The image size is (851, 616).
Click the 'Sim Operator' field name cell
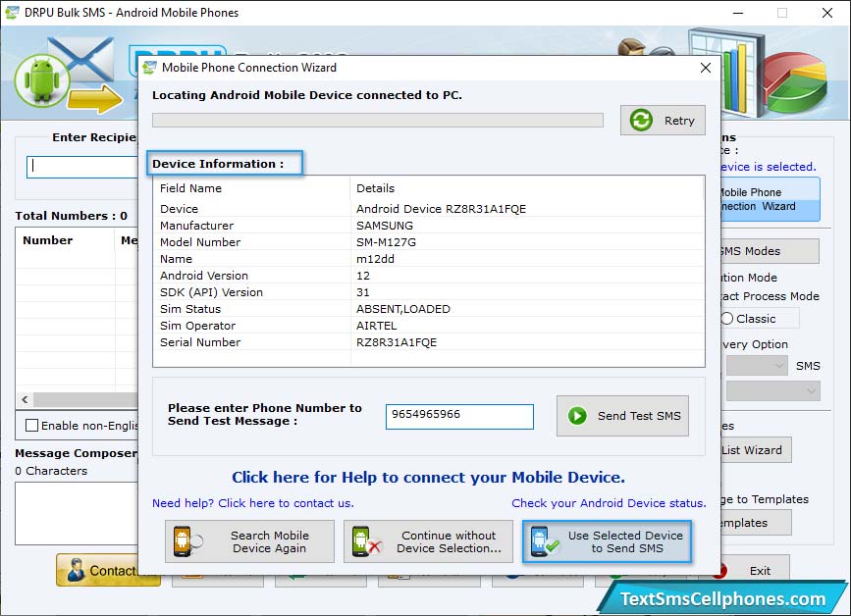pos(197,326)
